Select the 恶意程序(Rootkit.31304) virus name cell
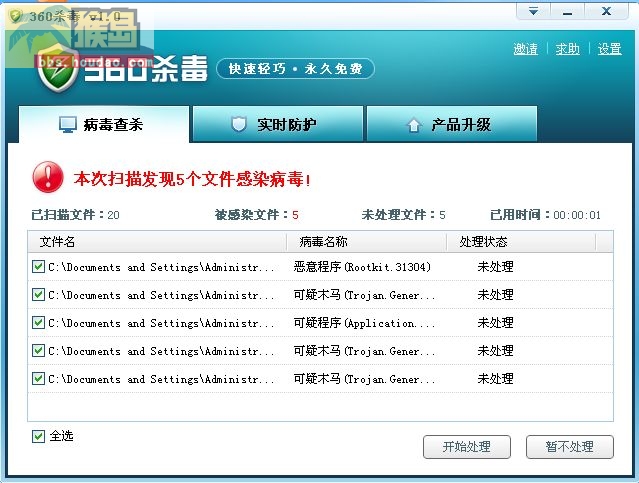The image size is (639, 483). pyautogui.click(x=362, y=267)
